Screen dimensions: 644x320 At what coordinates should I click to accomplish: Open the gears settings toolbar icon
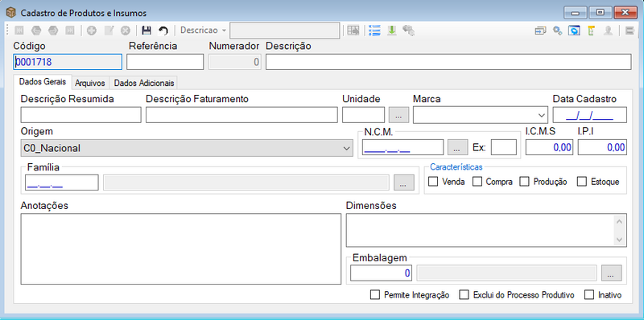(x=557, y=31)
